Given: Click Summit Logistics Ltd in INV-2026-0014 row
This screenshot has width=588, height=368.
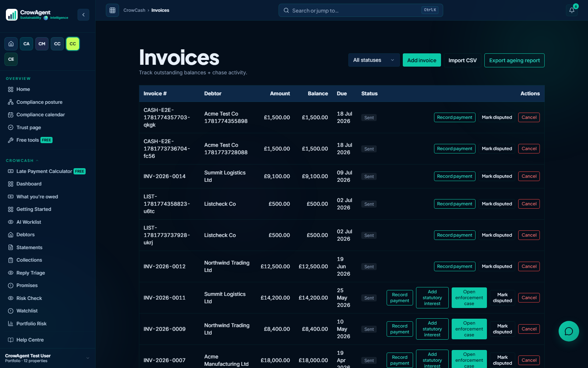Looking at the screenshot, I should click(225, 176).
